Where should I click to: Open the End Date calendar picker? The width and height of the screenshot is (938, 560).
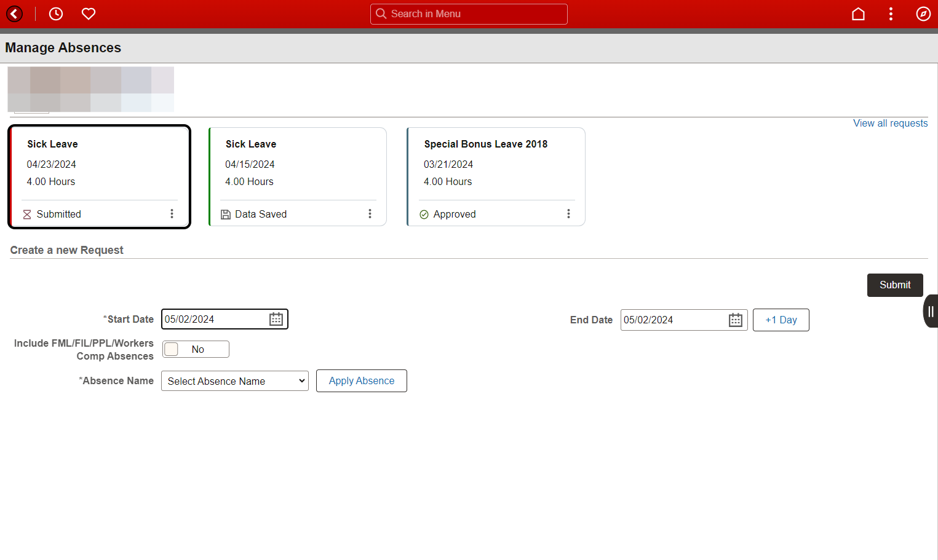(x=736, y=320)
